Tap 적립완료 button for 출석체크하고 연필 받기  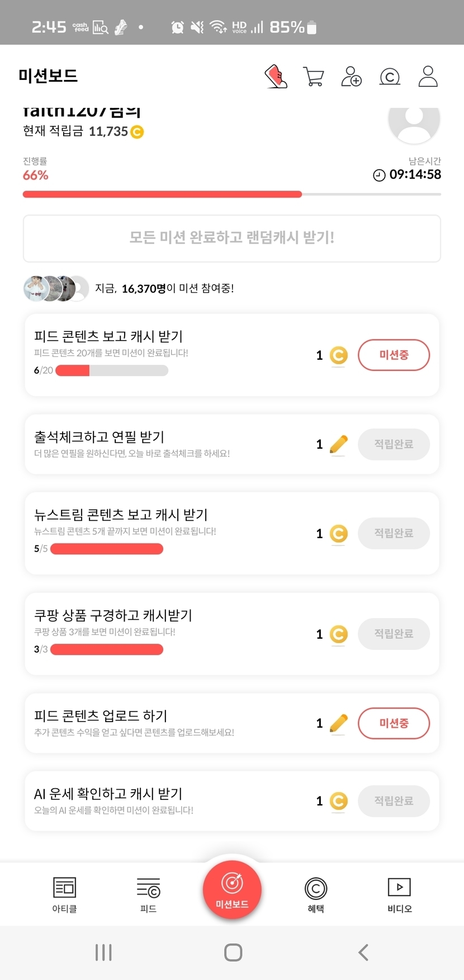[394, 444]
